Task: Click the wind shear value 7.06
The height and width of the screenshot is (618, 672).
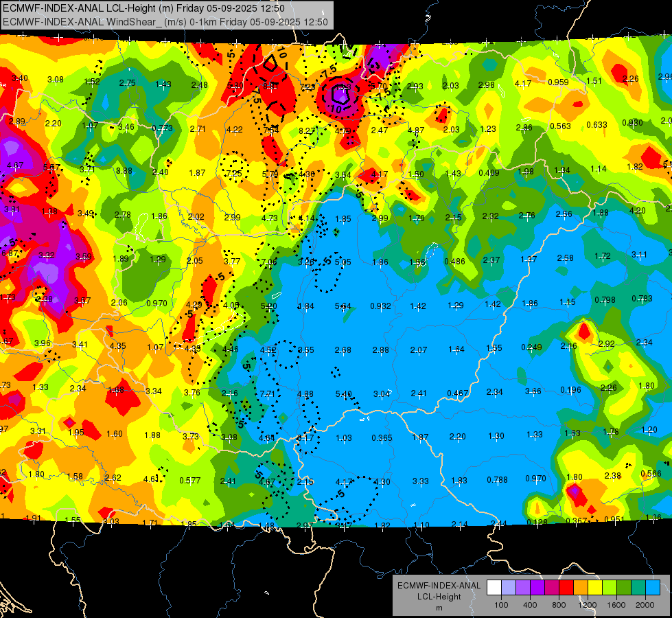Action: click(x=269, y=262)
